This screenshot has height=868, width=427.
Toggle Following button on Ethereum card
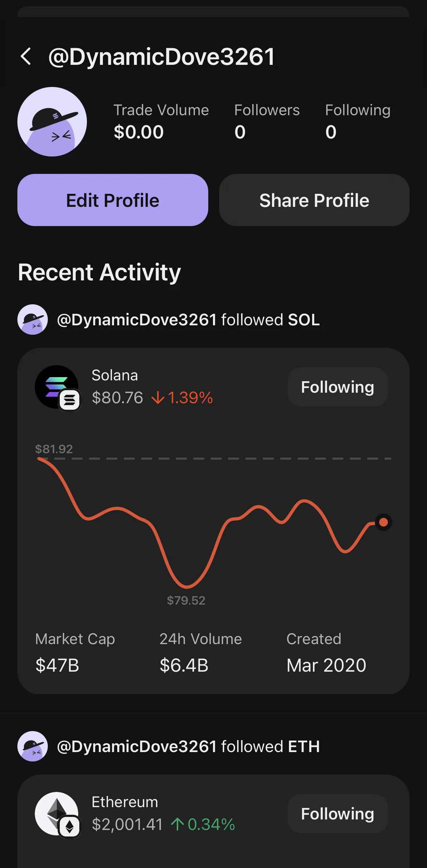(338, 814)
